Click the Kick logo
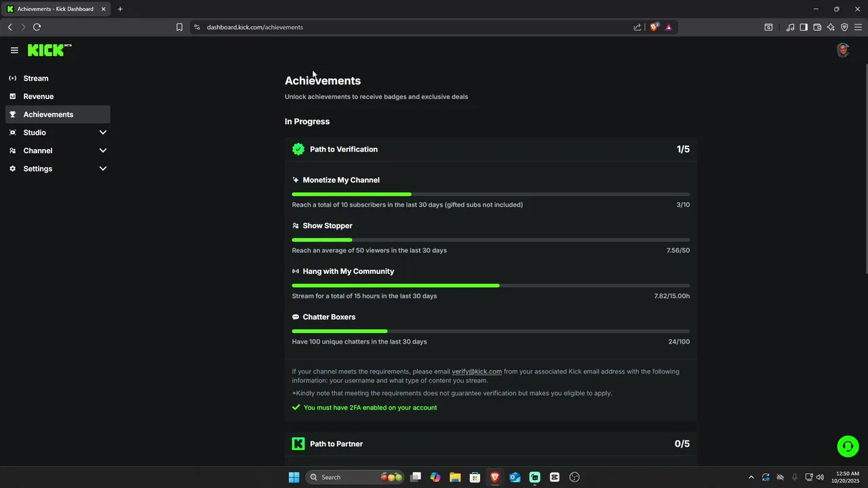Viewport: 868px width, 488px height. 50,50
